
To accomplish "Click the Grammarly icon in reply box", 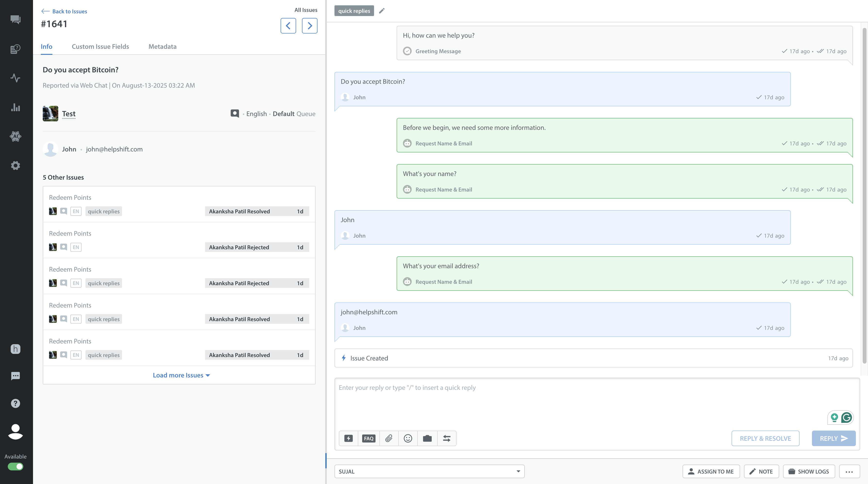I will pos(846,417).
